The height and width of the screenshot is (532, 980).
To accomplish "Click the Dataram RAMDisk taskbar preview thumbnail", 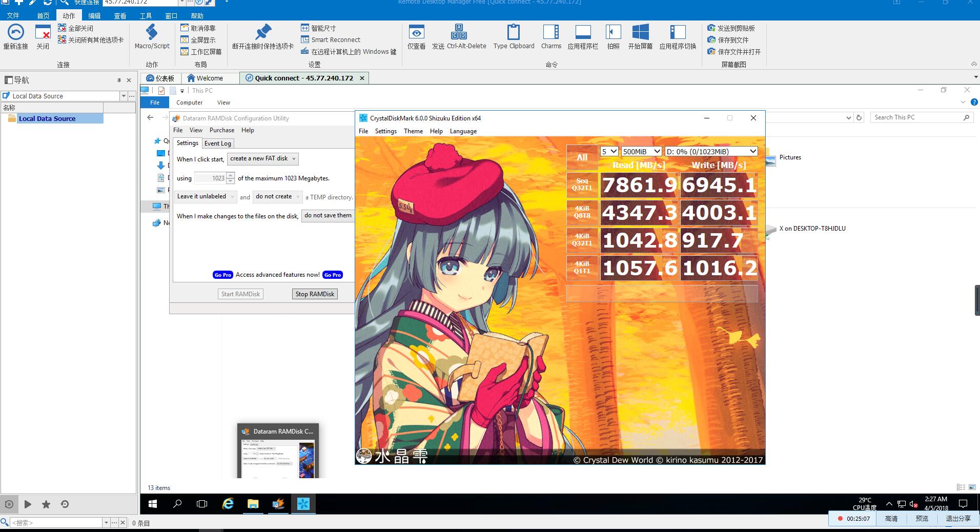I will pyautogui.click(x=278, y=451).
